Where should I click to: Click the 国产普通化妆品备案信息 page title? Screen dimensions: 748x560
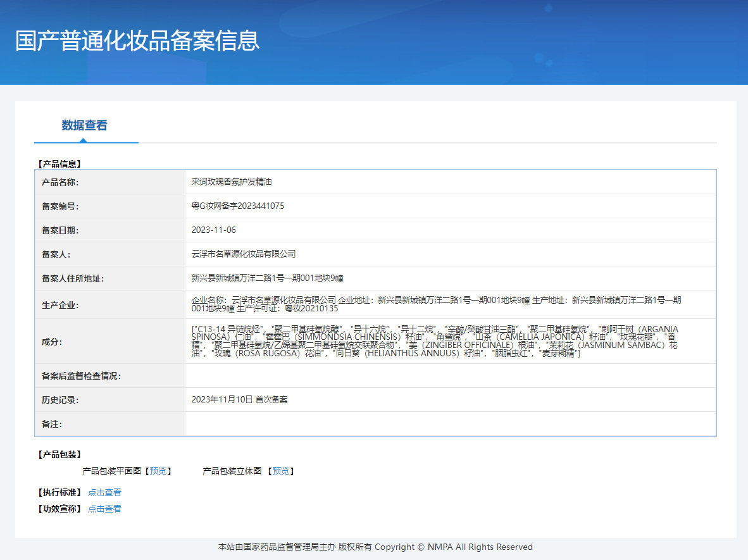(137, 40)
